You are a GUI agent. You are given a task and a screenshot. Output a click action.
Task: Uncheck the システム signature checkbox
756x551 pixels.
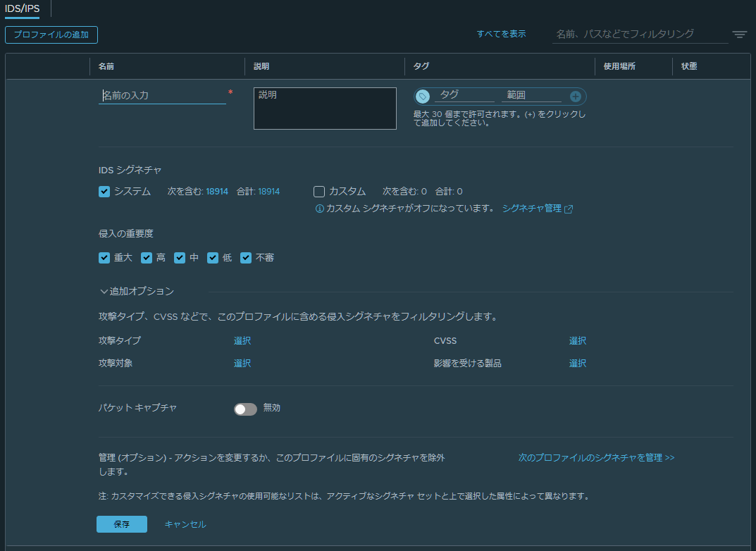click(104, 192)
